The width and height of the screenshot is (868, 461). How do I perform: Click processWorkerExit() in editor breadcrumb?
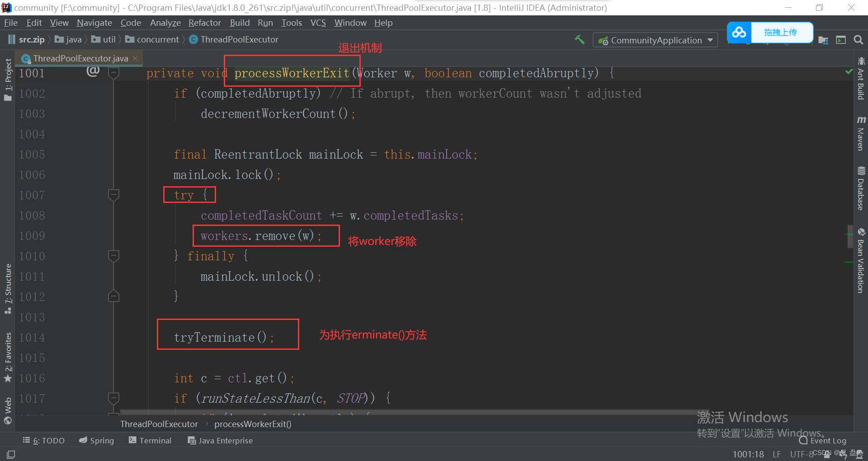[x=253, y=424]
